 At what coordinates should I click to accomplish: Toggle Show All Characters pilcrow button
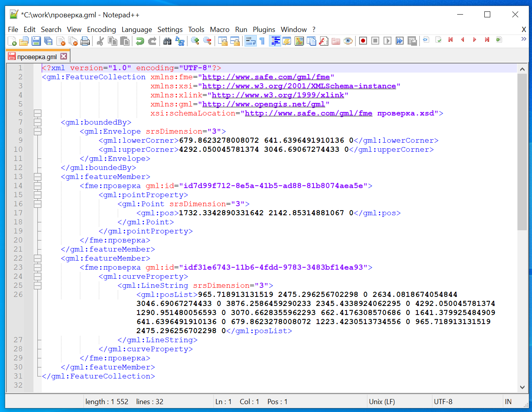click(262, 41)
